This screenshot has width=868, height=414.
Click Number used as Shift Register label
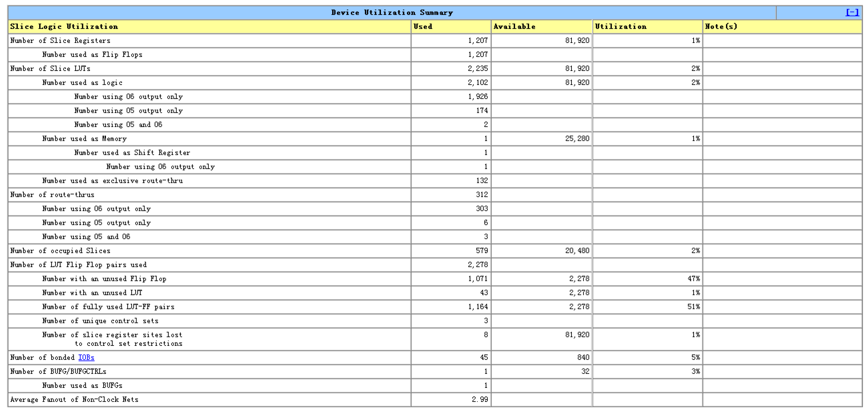(132, 153)
